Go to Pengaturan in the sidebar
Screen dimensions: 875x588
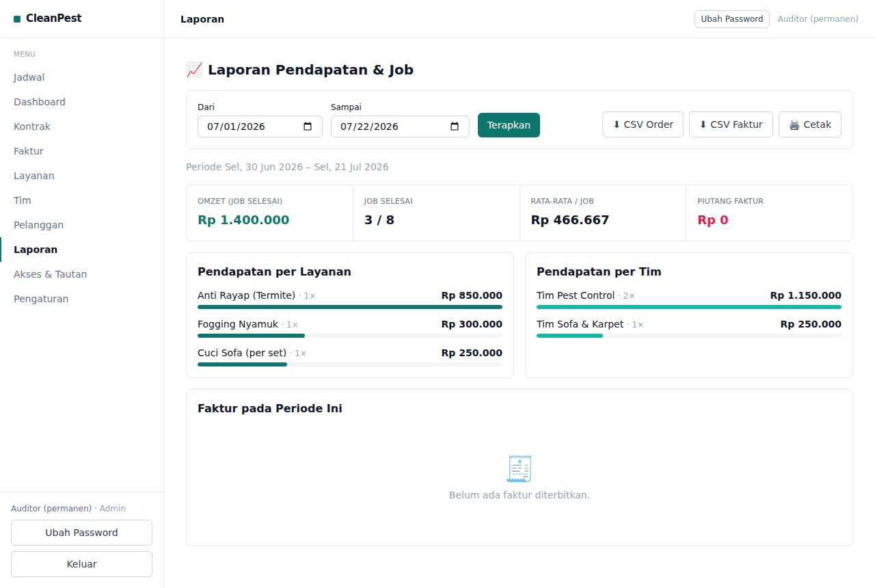81,299
